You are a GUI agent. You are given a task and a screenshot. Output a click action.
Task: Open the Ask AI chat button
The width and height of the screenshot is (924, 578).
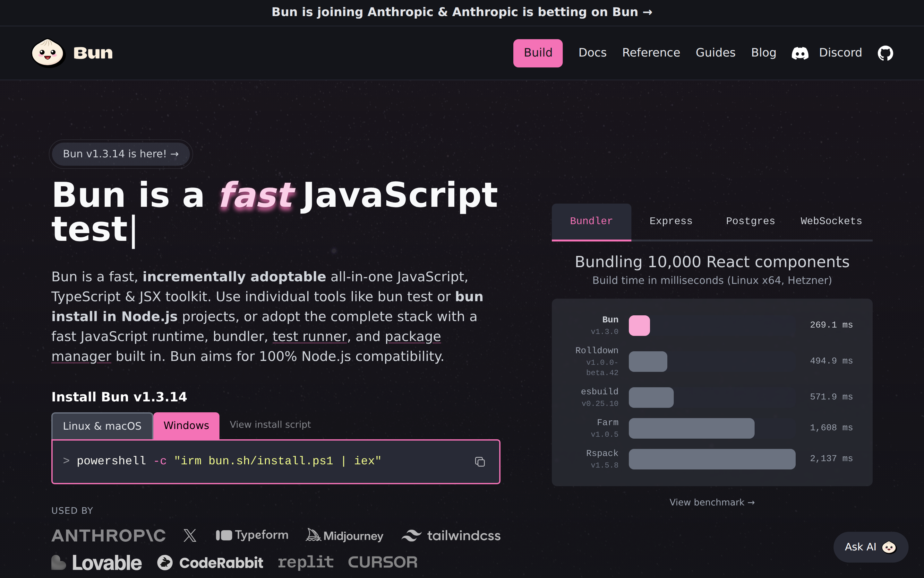(870, 547)
